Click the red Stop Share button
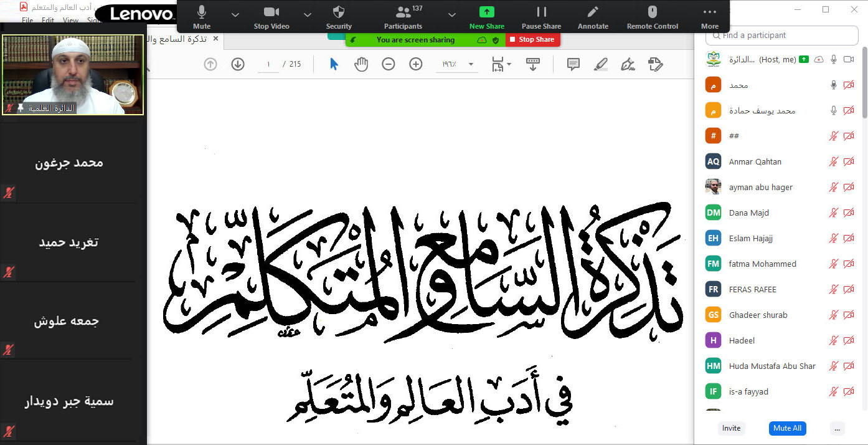The image size is (868, 445). point(532,39)
